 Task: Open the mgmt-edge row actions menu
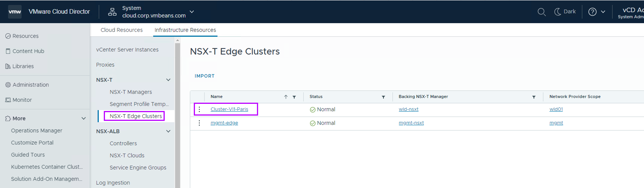coord(199,123)
